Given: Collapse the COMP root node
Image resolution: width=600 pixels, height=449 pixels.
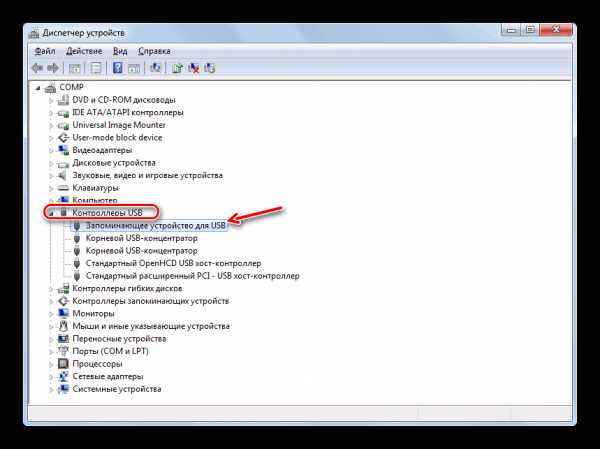Looking at the screenshot, I should [x=38, y=88].
